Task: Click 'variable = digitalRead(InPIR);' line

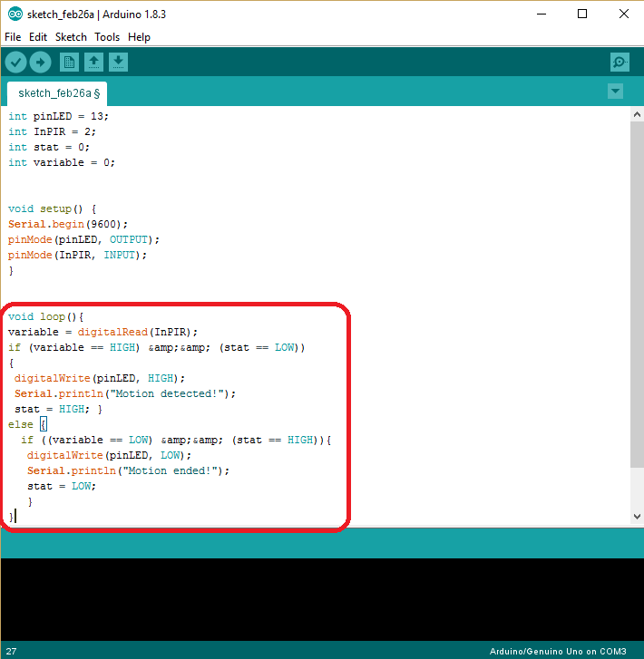Action: pos(102,333)
